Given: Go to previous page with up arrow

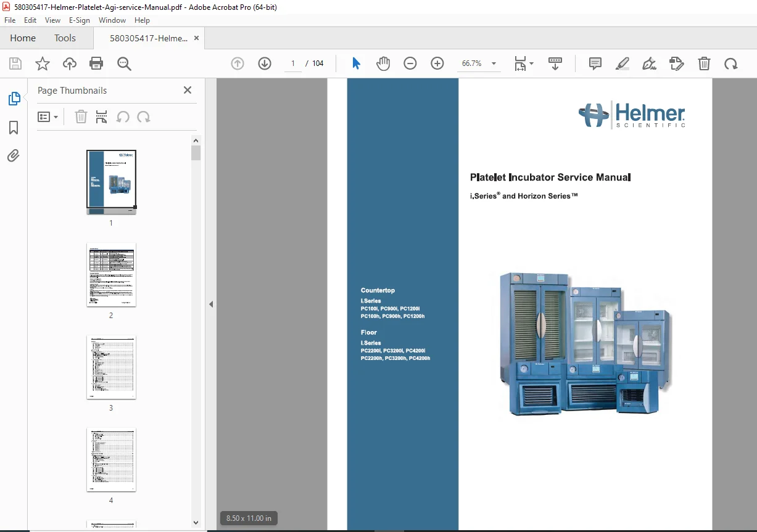Looking at the screenshot, I should [238, 63].
